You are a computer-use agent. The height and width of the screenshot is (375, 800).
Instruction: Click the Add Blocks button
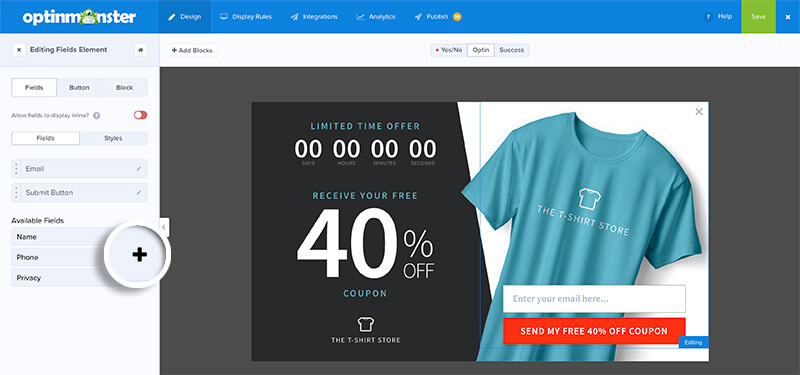tap(192, 51)
